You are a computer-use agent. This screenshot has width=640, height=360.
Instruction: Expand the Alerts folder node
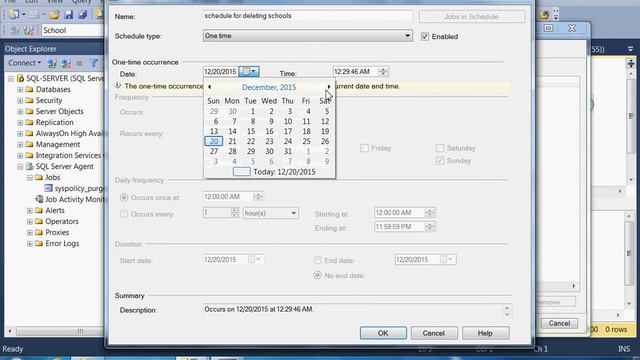point(30,211)
